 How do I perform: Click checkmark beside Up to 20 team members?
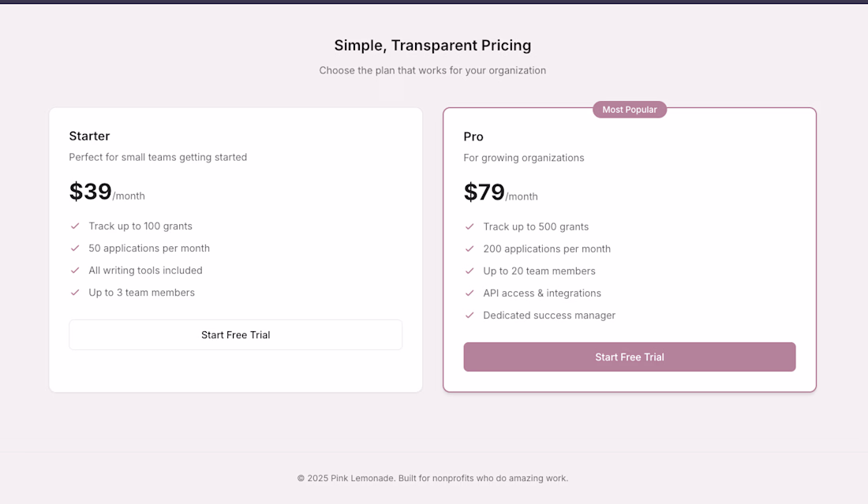[x=470, y=271]
